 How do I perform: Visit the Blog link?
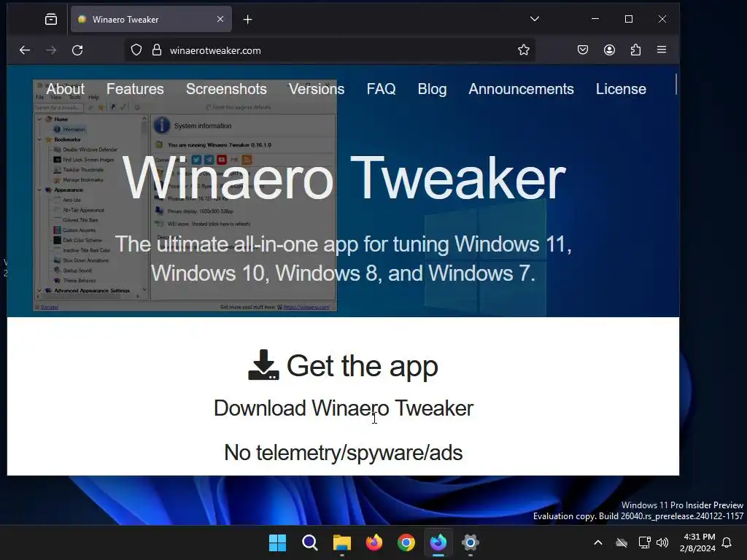coord(432,88)
